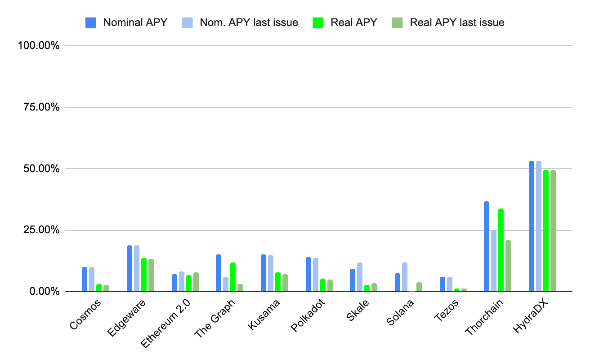Click HydraDX's Nom. APY last issue light-blue bar
The height and width of the screenshot is (364, 590).
coord(539,226)
